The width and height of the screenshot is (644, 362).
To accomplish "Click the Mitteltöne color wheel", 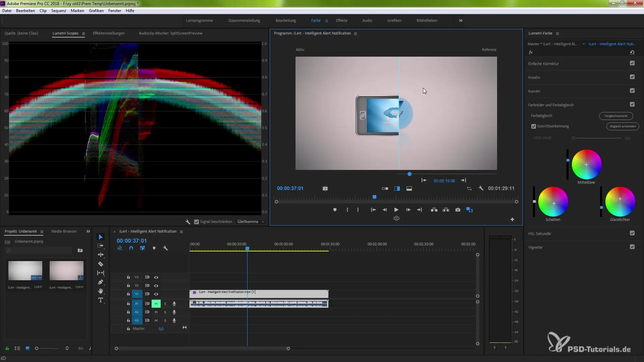I will tap(586, 165).
